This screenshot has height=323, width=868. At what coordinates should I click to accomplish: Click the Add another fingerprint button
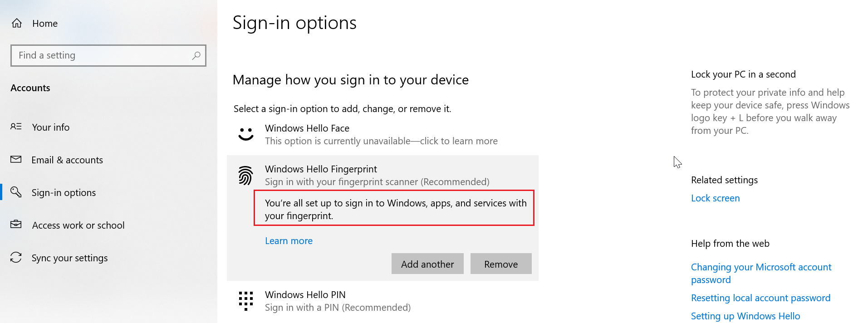[427, 264]
